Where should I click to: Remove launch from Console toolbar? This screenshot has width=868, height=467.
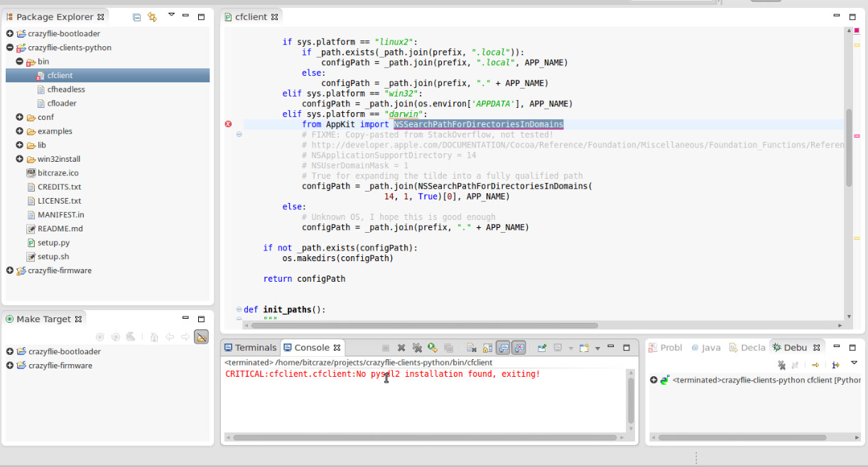[401, 348]
